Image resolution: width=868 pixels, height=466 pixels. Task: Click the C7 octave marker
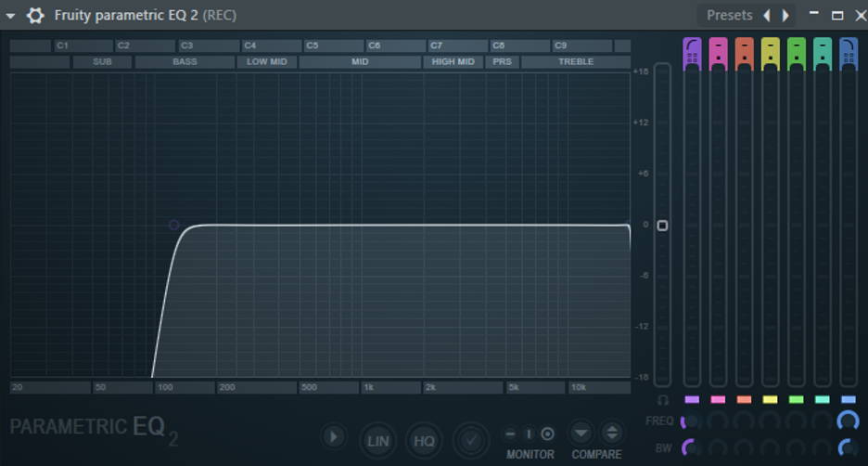pyautogui.click(x=458, y=45)
